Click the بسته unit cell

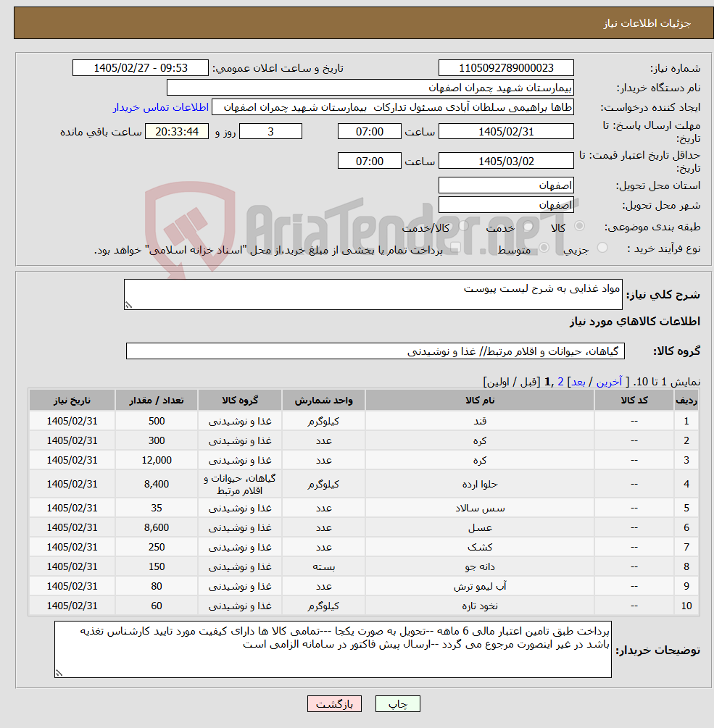[323, 566]
